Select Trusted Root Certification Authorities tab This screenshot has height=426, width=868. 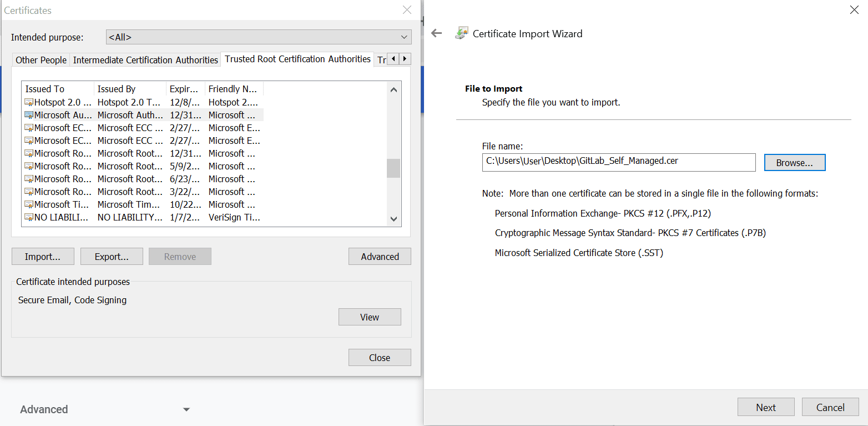[297, 59]
